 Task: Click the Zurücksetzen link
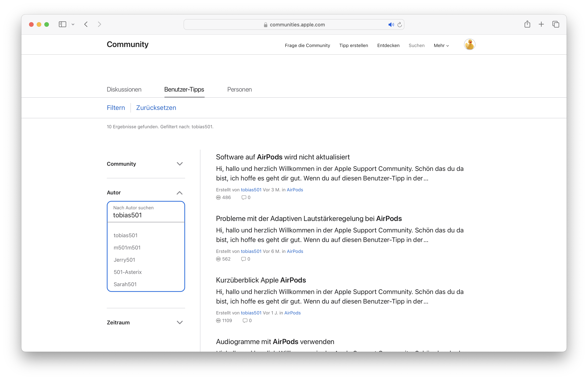tap(156, 108)
